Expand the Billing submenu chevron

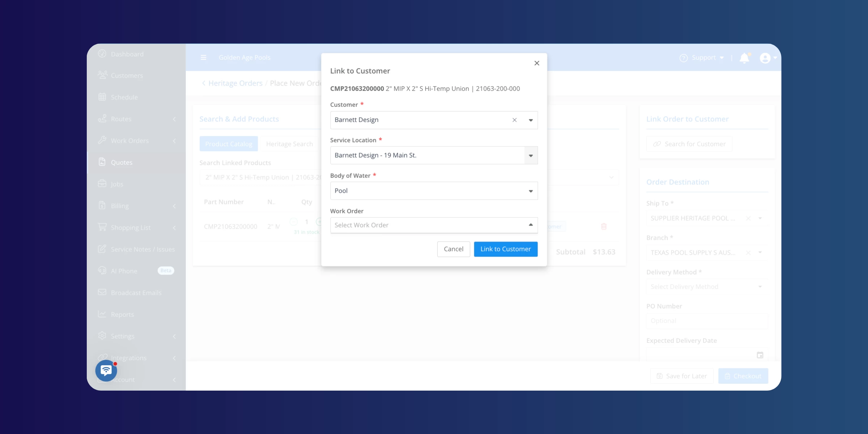pos(174,206)
